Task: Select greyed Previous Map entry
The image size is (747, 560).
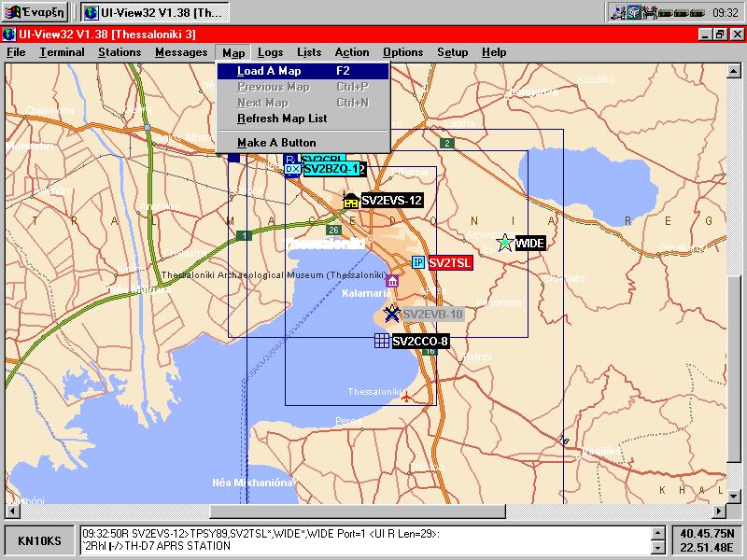Action: tap(303, 87)
